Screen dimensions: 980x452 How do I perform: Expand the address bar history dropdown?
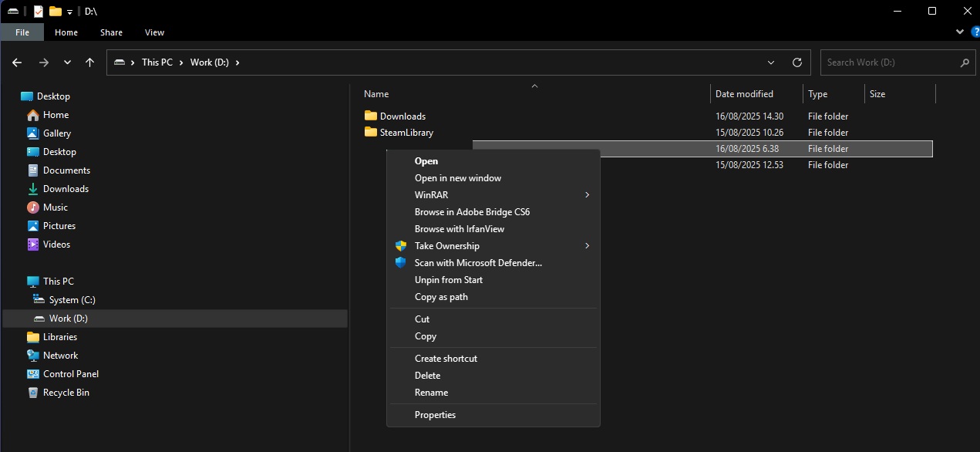pyautogui.click(x=771, y=62)
